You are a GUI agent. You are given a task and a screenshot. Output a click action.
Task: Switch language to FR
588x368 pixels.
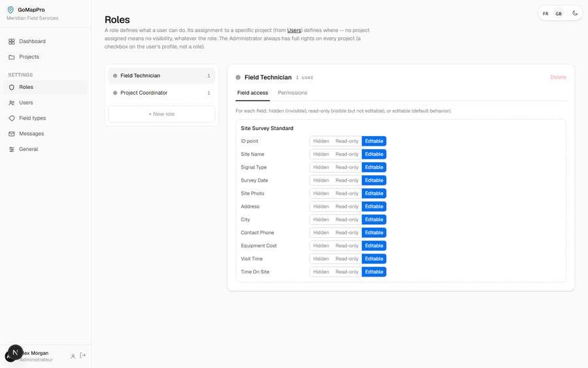[546, 14]
